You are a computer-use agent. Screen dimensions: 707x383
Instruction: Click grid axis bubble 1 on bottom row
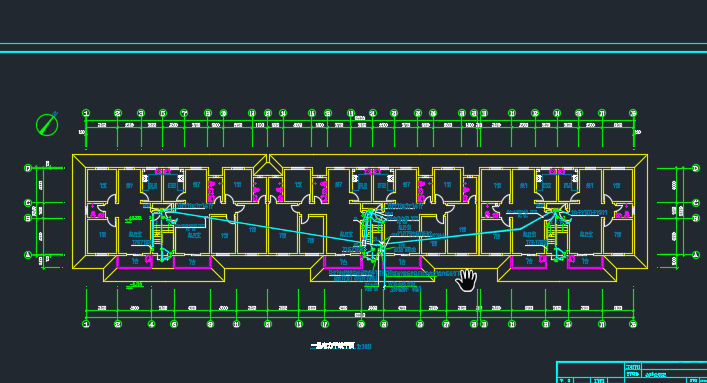(x=86, y=324)
